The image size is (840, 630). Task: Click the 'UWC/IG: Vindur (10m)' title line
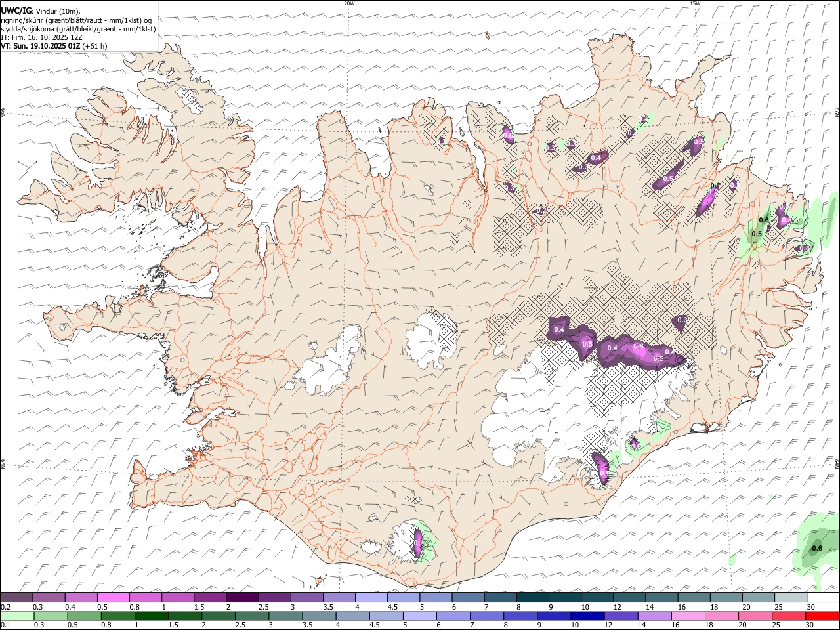41,11
